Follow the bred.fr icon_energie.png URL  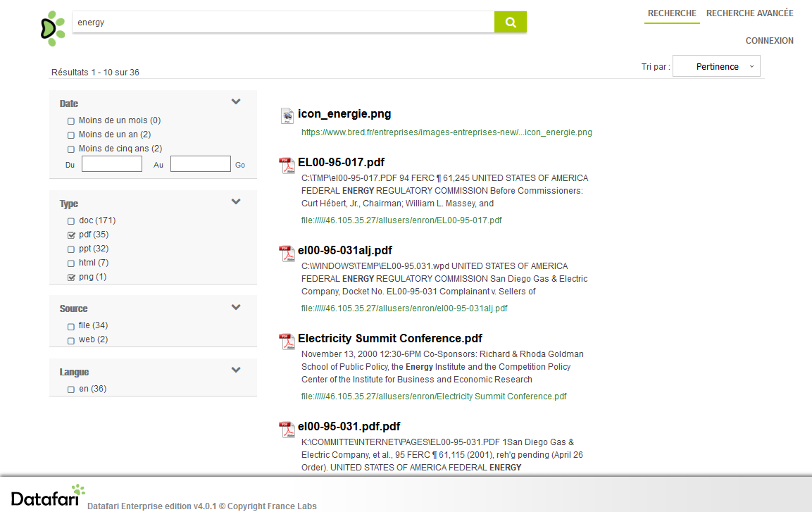446,132
